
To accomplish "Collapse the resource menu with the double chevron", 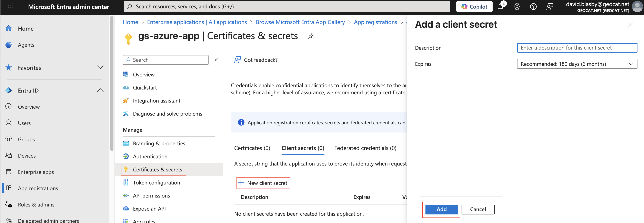I will coord(216,60).
